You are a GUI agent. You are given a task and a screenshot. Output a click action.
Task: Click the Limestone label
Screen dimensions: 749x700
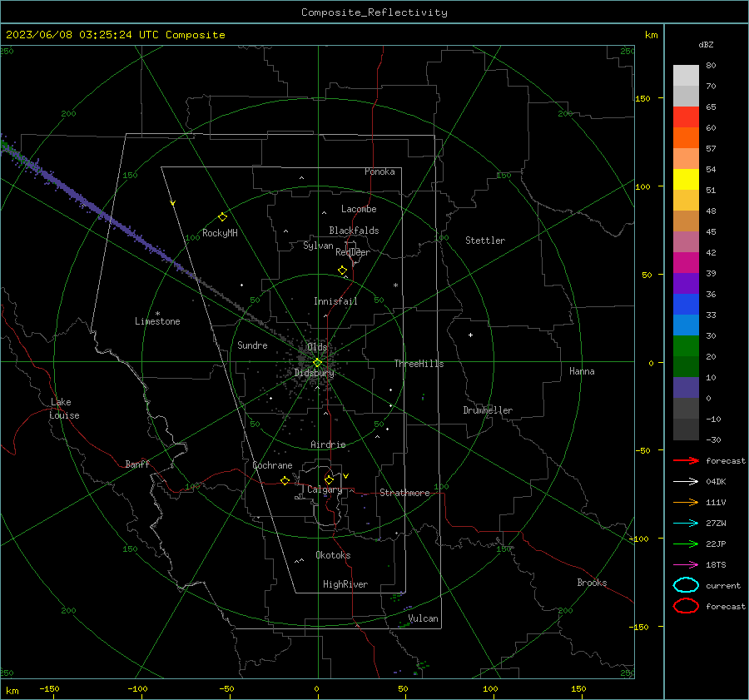pyautogui.click(x=157, y=321)
